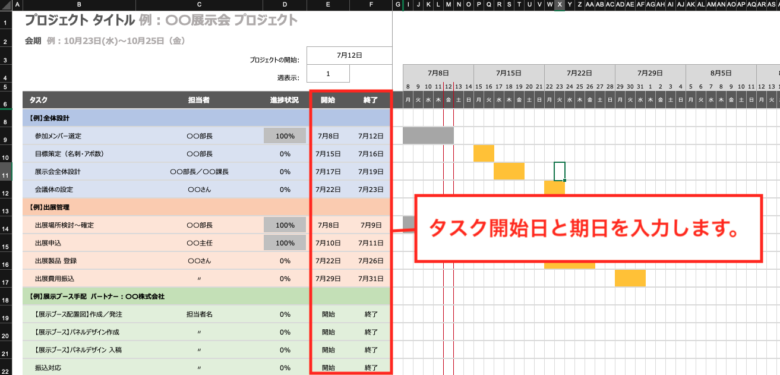This screenshot has width=780, height=375.
Task: Click the yellow Gantt bar for 展示会全体設計
Action: coord(509,171)
